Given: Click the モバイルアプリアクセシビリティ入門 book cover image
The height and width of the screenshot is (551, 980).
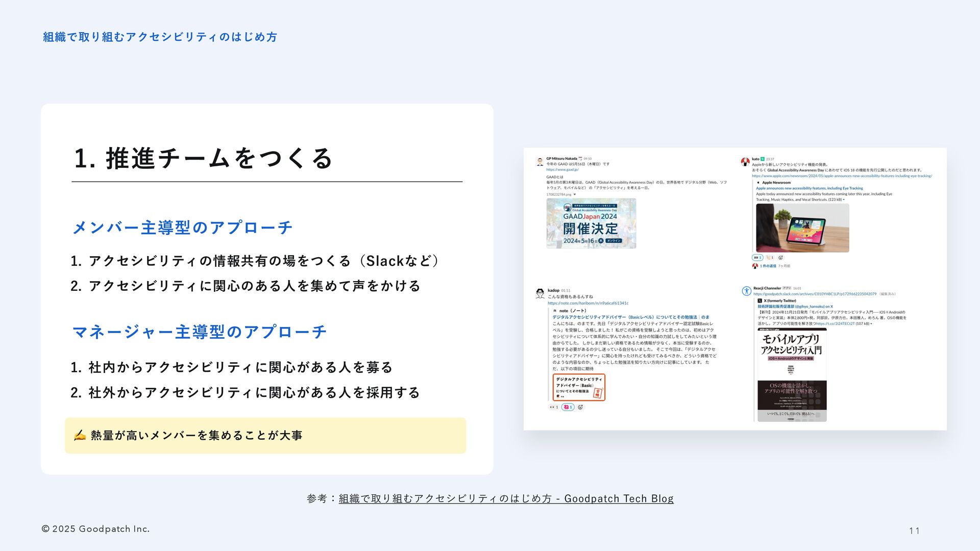Looking at the screenshot, I should (792, 374).
